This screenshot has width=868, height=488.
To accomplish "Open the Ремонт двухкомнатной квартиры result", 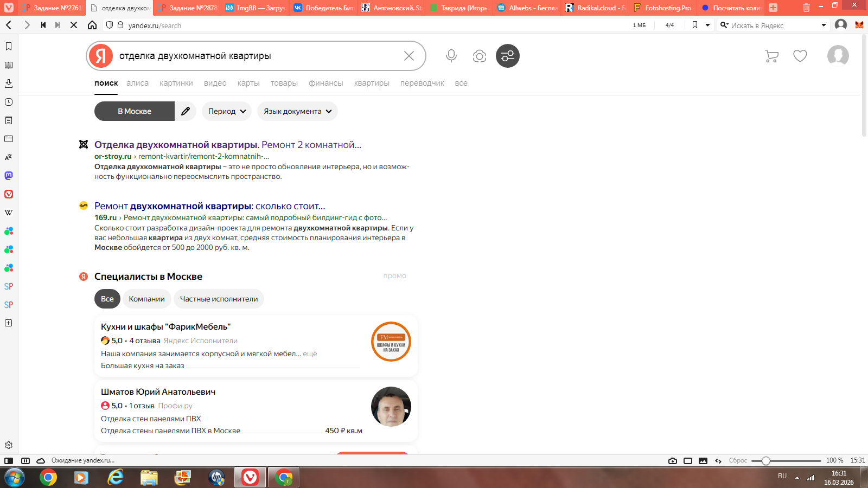I will point(210,206).
